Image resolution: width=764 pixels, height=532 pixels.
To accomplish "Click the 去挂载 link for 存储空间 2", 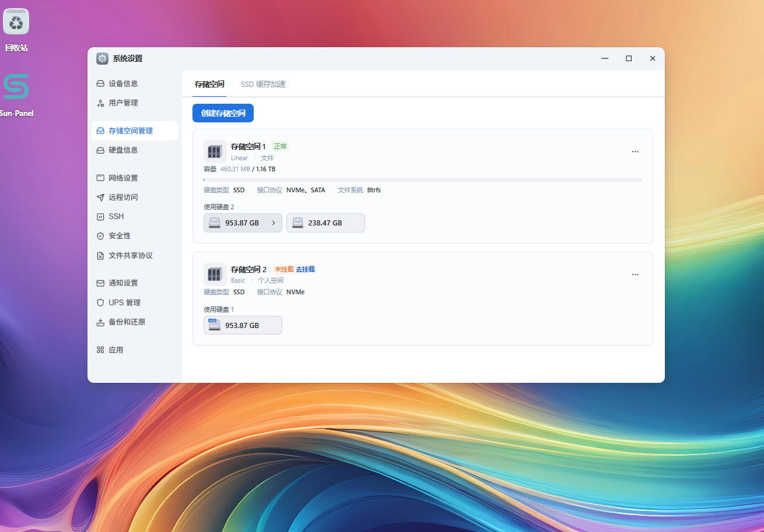I will point(305,269).
